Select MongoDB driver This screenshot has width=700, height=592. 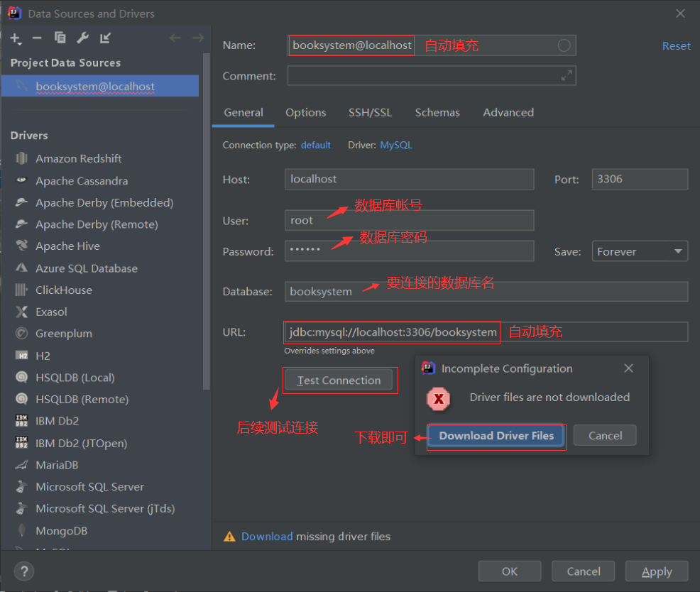(x=62, y=531)
